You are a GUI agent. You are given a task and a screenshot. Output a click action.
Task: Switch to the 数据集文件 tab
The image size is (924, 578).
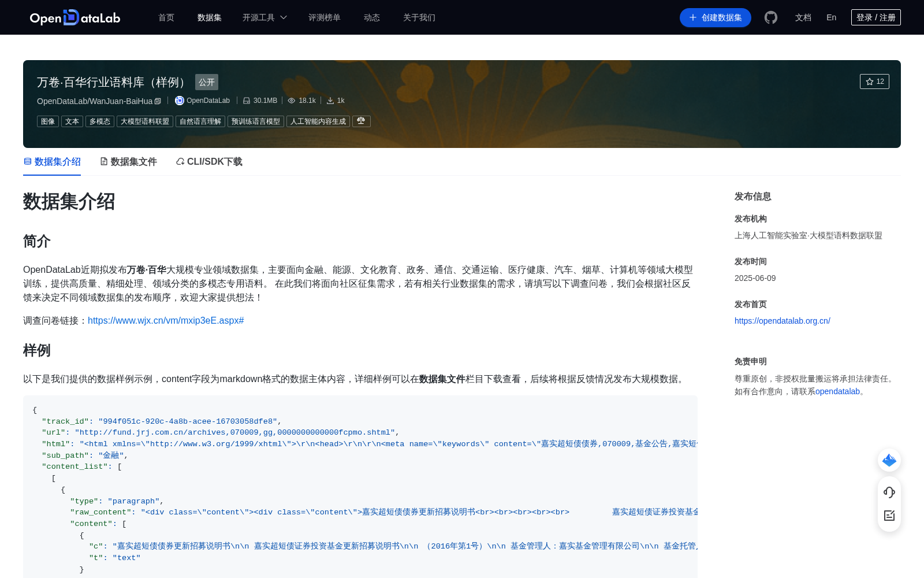point(128,162)
